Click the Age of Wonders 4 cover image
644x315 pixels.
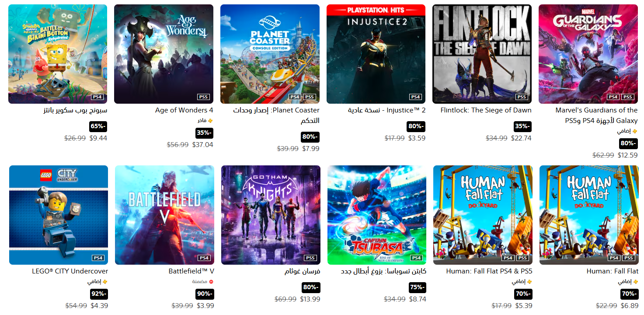[x=164, y=54]
